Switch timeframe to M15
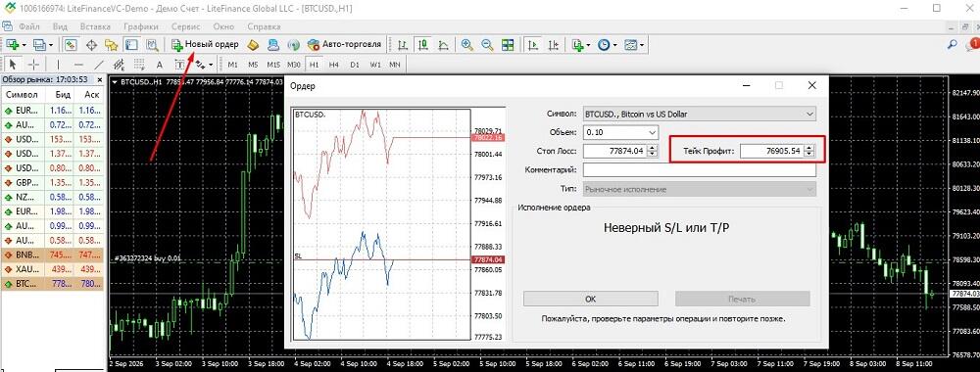 click(273, 65)
